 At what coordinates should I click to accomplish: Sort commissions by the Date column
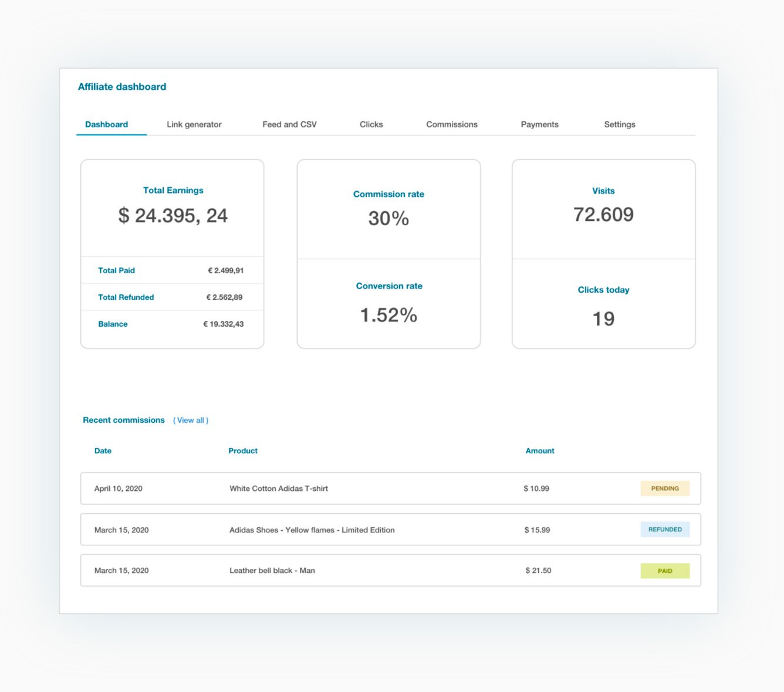coord(103,450)
